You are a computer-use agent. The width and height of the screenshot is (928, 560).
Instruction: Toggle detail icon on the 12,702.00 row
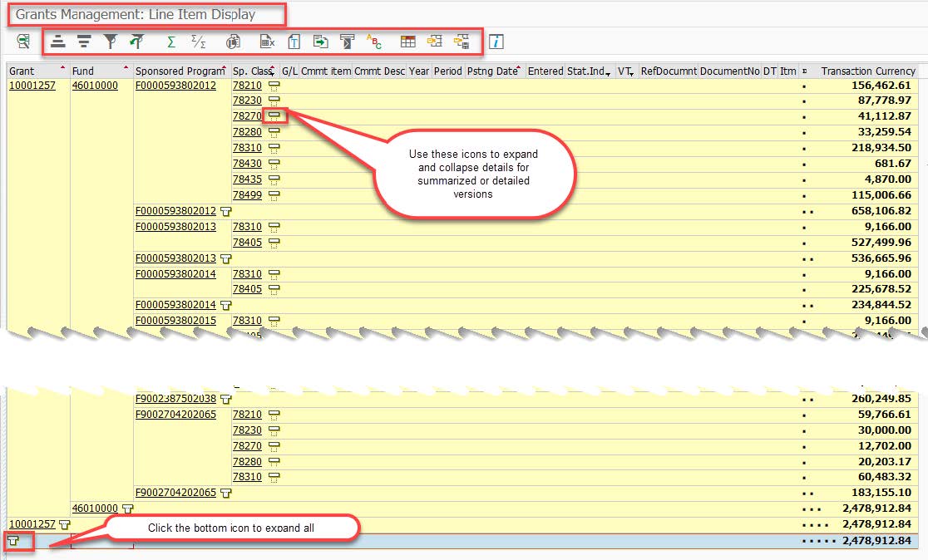click(x=274, y=446)
